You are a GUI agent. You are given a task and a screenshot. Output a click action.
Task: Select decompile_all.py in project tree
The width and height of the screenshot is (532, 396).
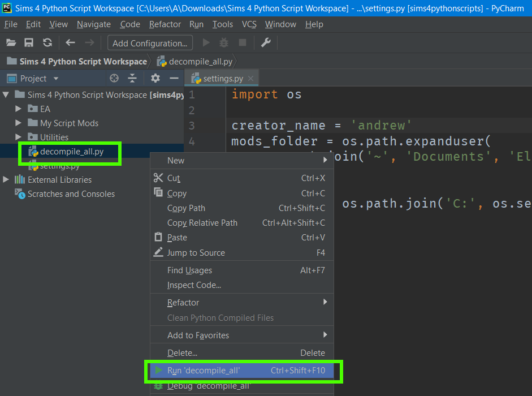[72, 152]
